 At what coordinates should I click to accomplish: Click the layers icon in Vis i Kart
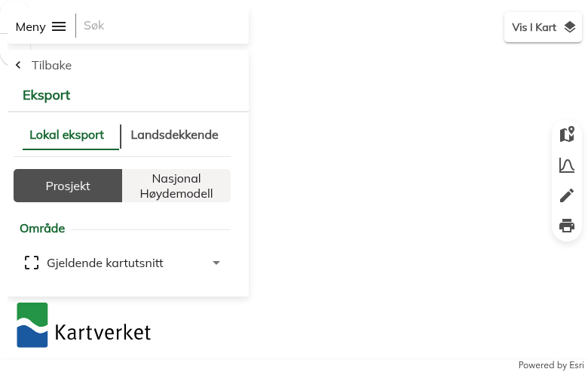click(570, 27)
